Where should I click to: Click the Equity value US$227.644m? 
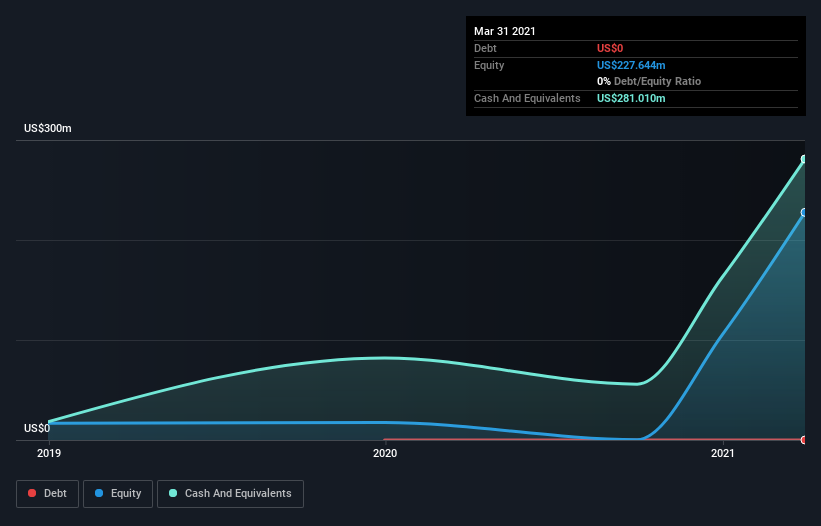tap(631, 65)
